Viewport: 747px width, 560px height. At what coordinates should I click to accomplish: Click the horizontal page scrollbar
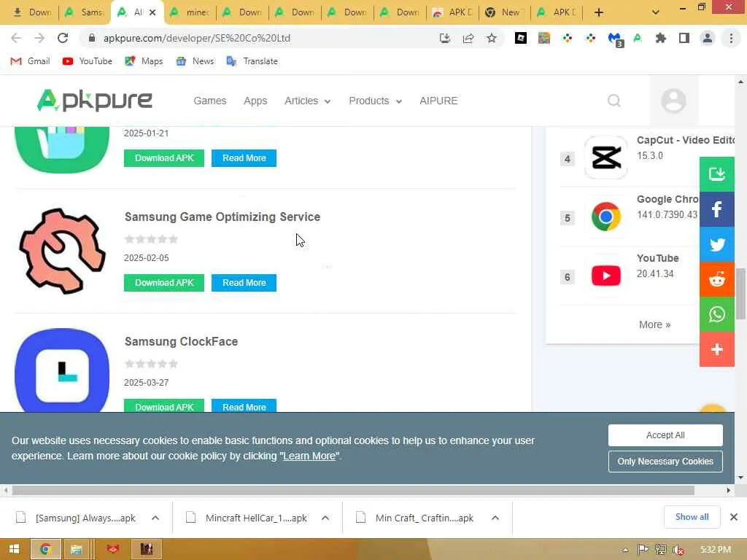(353, 491)
